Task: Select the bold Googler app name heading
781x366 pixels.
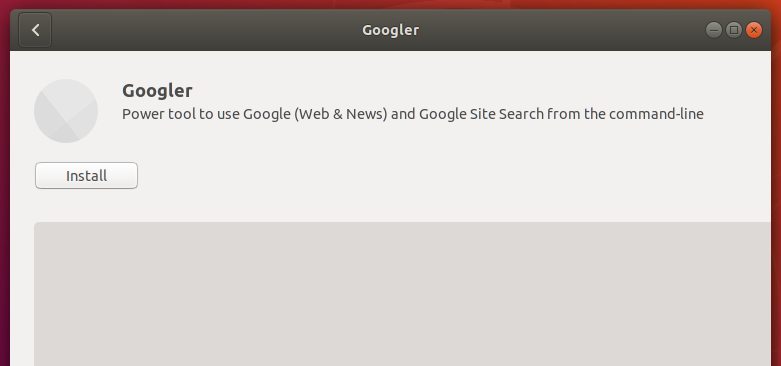Action: pos(157,91)
